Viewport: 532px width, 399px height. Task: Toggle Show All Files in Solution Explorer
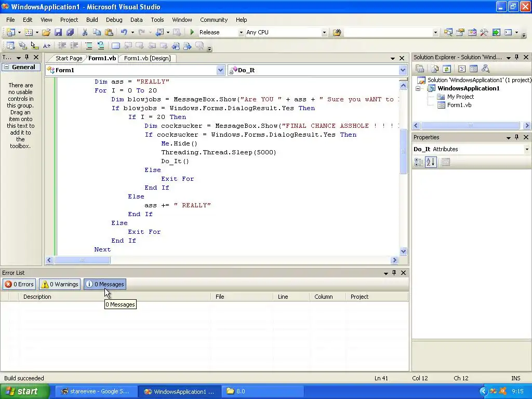coord(435,69)
